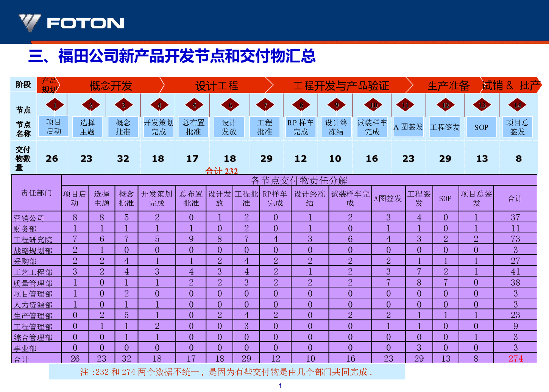
Task: Click the FOTON logo in the header
Action: [x=71, y=23]
